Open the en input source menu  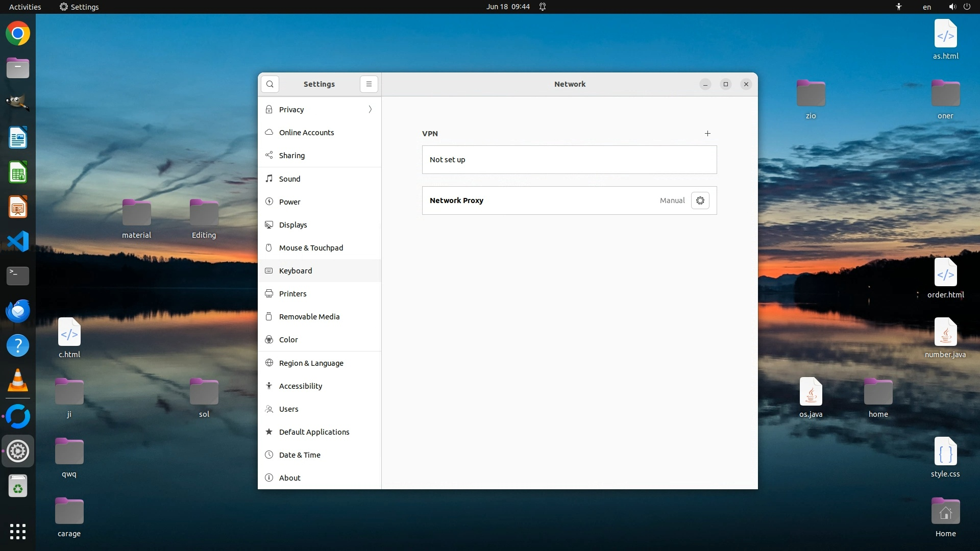coord(926,7)
